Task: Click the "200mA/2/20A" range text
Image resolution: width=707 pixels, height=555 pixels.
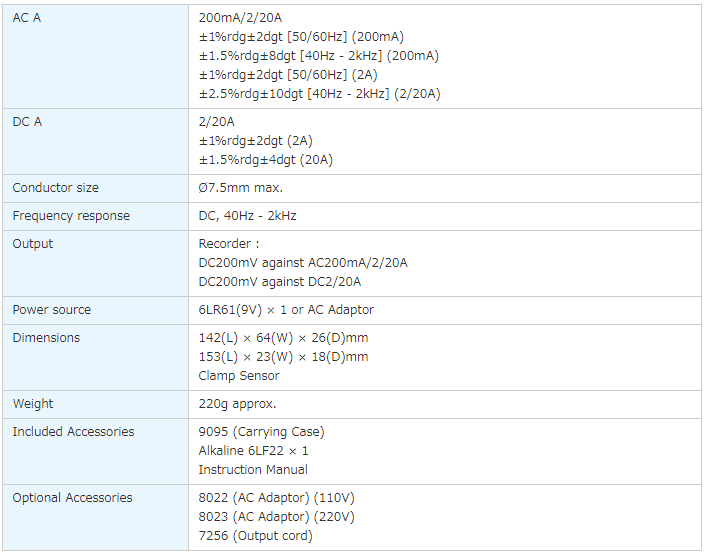Action: pos(240,18)
